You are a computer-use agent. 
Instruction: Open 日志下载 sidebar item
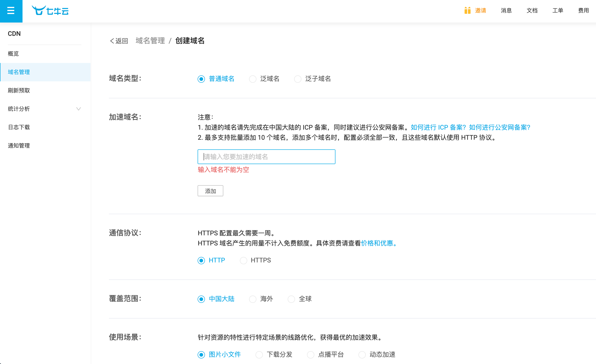pyautogui.click(x=19, y=127)
